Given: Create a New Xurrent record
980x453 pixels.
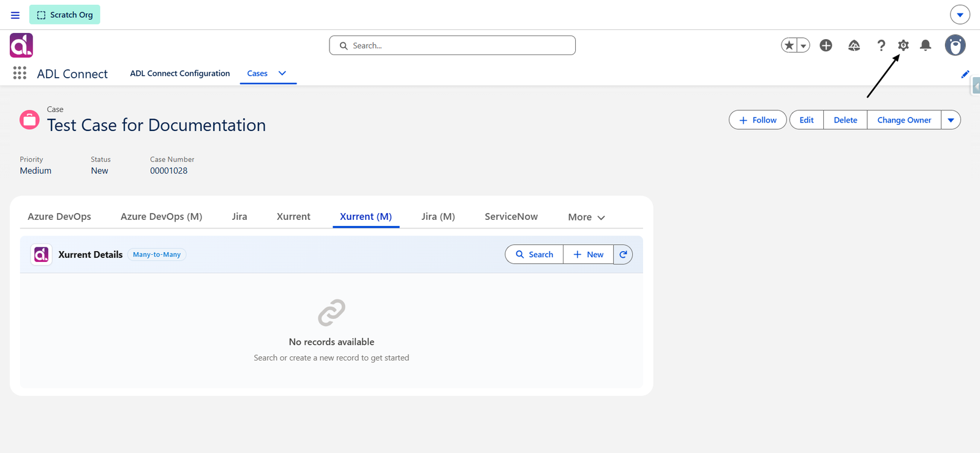Looking at the screenshot, I should click(588, 255).
